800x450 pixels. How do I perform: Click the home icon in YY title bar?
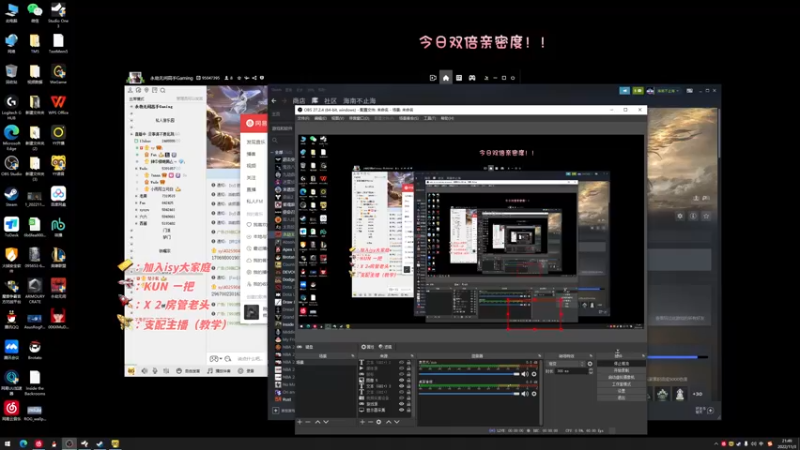pyautogui.click(x=445, y=78)
